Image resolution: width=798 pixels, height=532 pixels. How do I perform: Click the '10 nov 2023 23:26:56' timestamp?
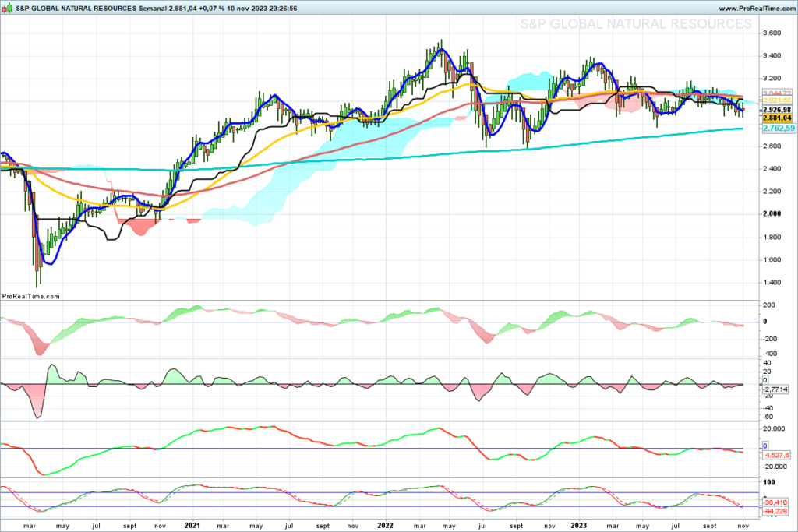pyautogui.click(x=262, y=9)
